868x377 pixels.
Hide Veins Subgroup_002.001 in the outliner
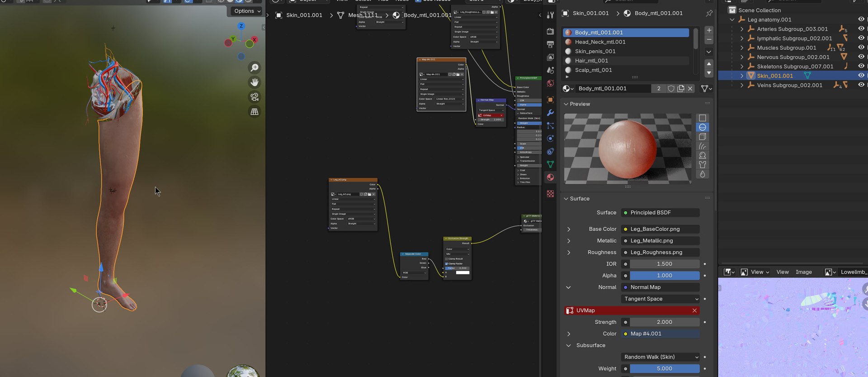(861, 85)
